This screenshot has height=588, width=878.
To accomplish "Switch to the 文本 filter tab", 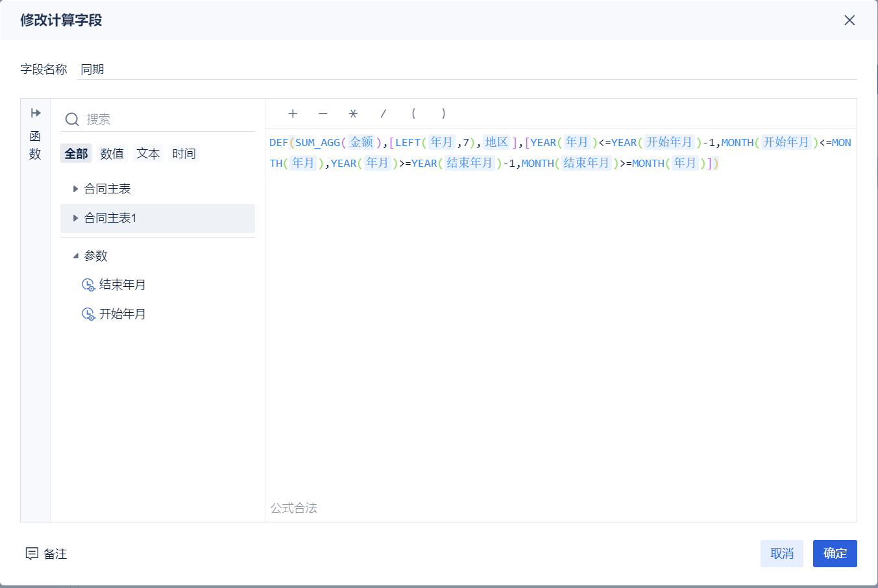I will (148, 154).
